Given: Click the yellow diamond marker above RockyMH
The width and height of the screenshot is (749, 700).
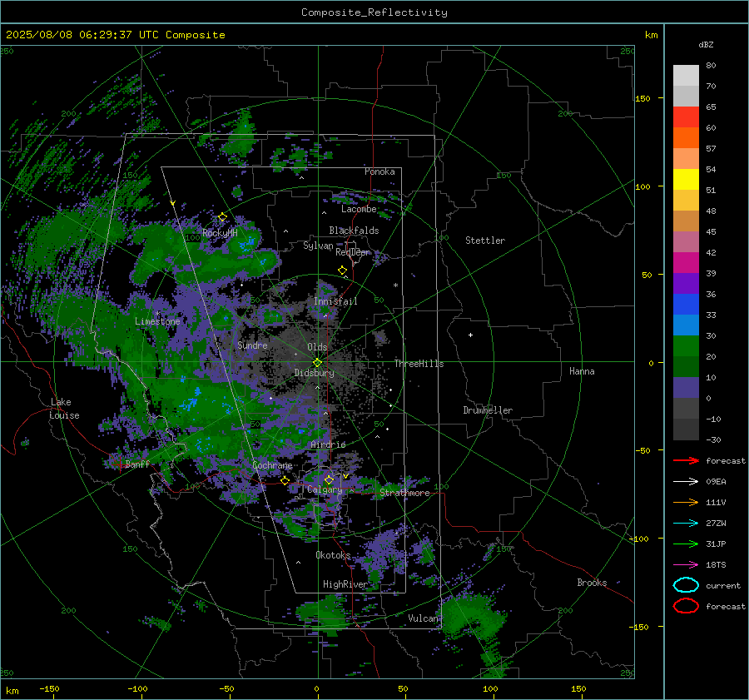Looking at the screenshot, I should [x=222, y=217].
